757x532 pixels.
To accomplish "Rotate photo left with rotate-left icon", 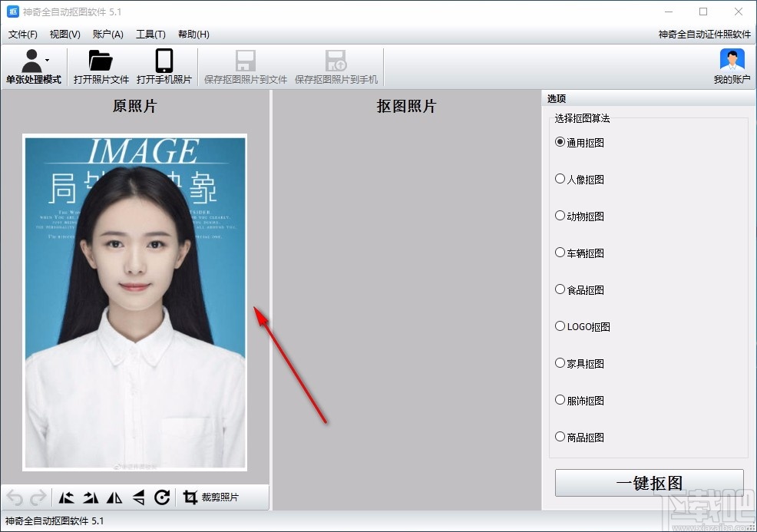I will [66, 497].
